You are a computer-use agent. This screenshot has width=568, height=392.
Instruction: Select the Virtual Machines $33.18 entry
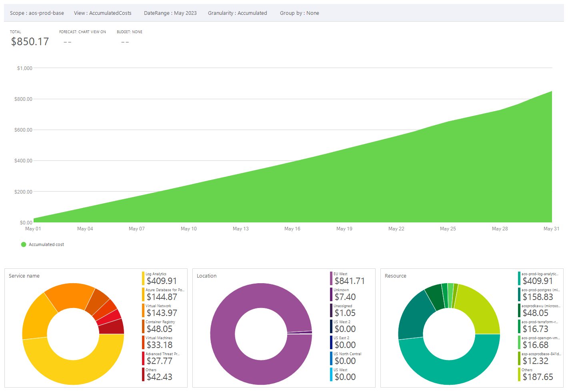[159, 343]
